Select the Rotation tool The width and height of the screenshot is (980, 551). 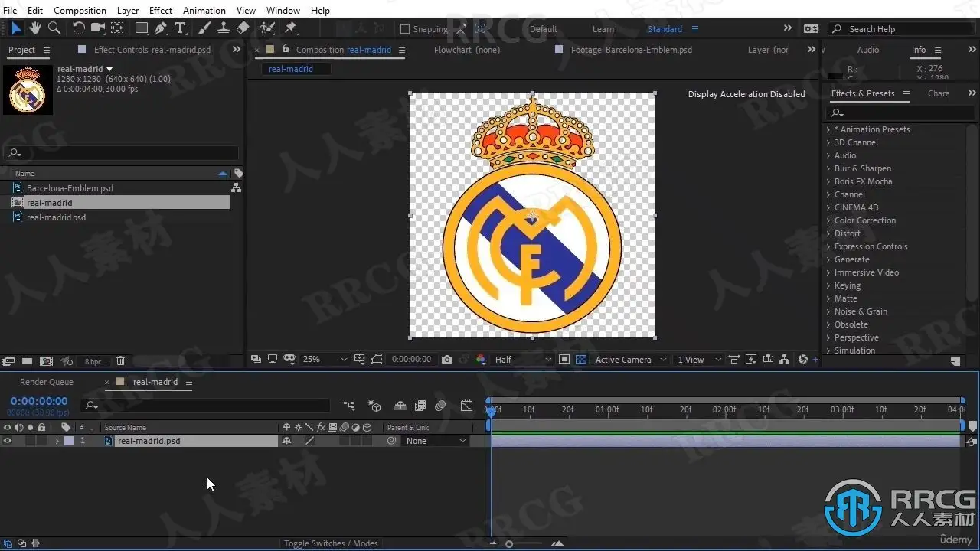coord(78,28)
